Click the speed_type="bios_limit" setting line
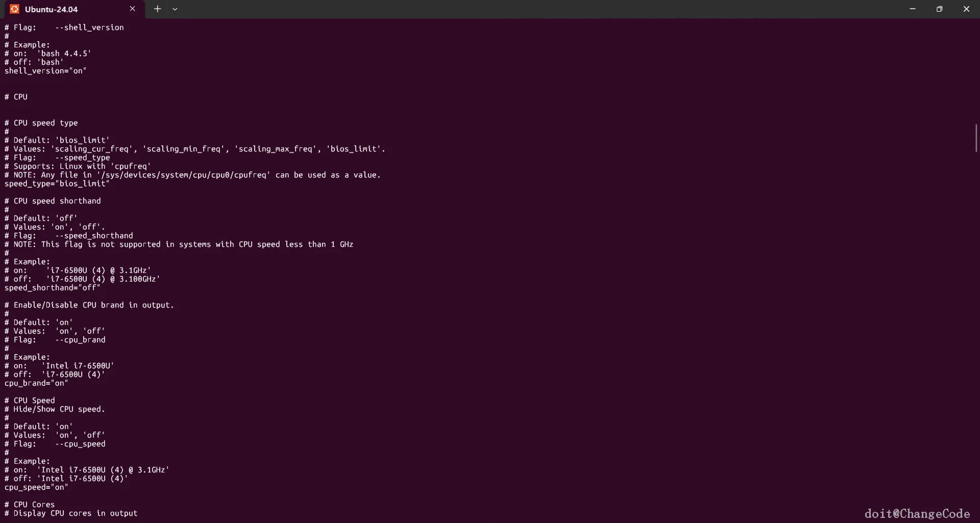The width and height of the screenshot is (980, 523). click(57, 184)
